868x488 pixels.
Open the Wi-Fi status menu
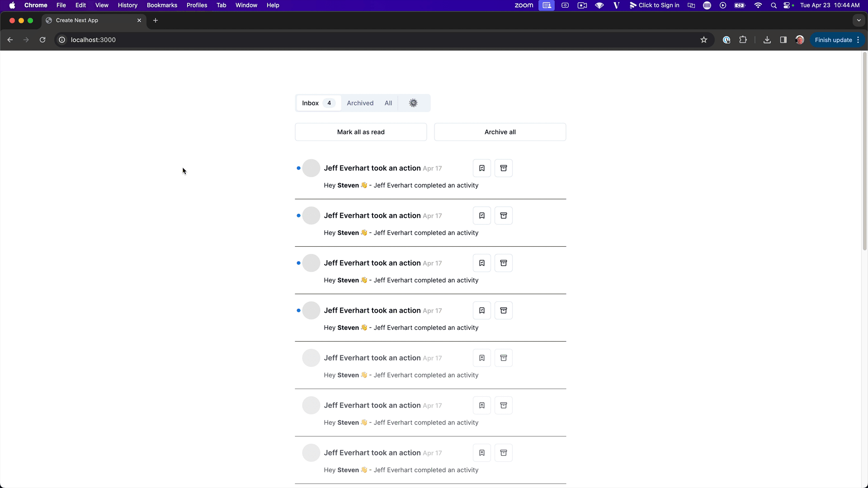click(x=758, y=5)
